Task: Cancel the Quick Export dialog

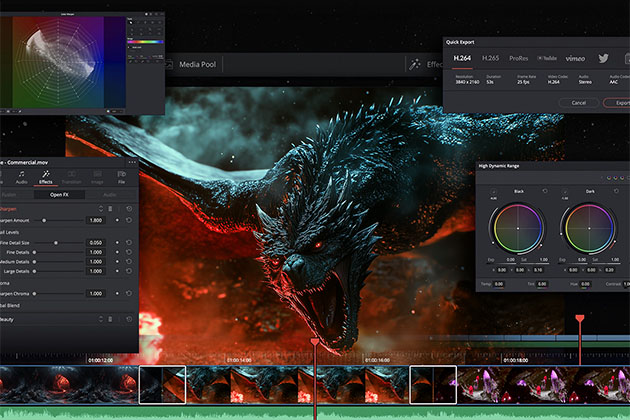Action: (579, 103)
